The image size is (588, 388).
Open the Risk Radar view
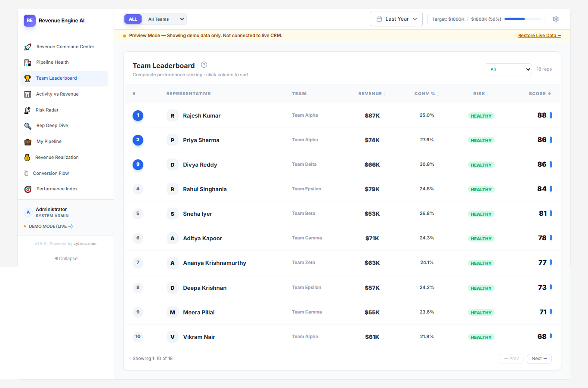(x=47, y=110)
